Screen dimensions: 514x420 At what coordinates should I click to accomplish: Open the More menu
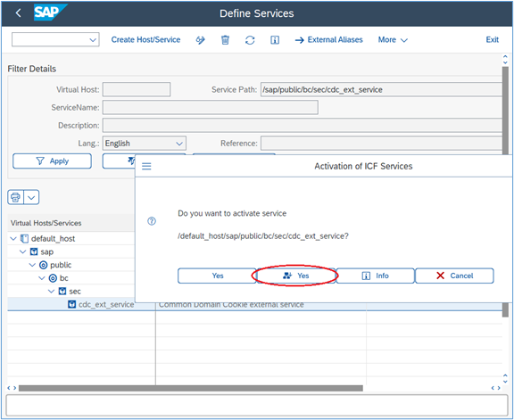393,39
